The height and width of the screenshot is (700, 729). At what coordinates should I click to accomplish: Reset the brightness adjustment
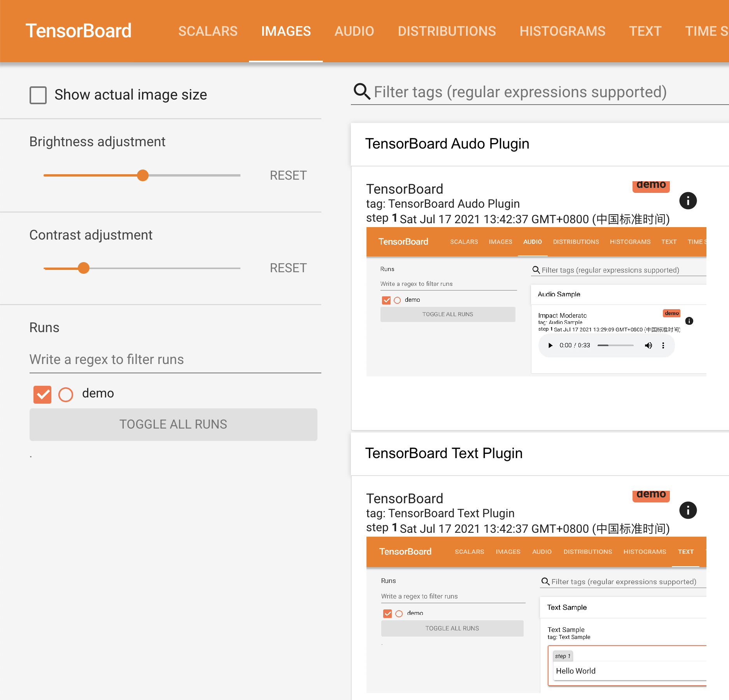288,175
